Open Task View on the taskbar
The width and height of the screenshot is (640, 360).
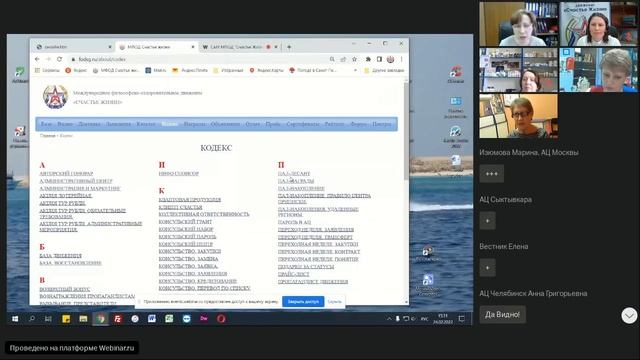pyautogui.click(x=48, y=319)
